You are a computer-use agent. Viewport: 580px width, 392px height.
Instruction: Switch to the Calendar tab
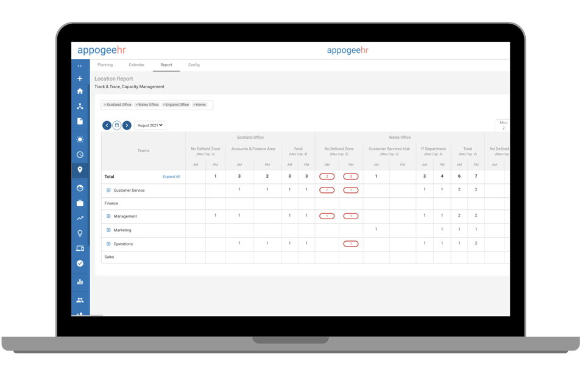pyautogui.click(x=136, y=65)
